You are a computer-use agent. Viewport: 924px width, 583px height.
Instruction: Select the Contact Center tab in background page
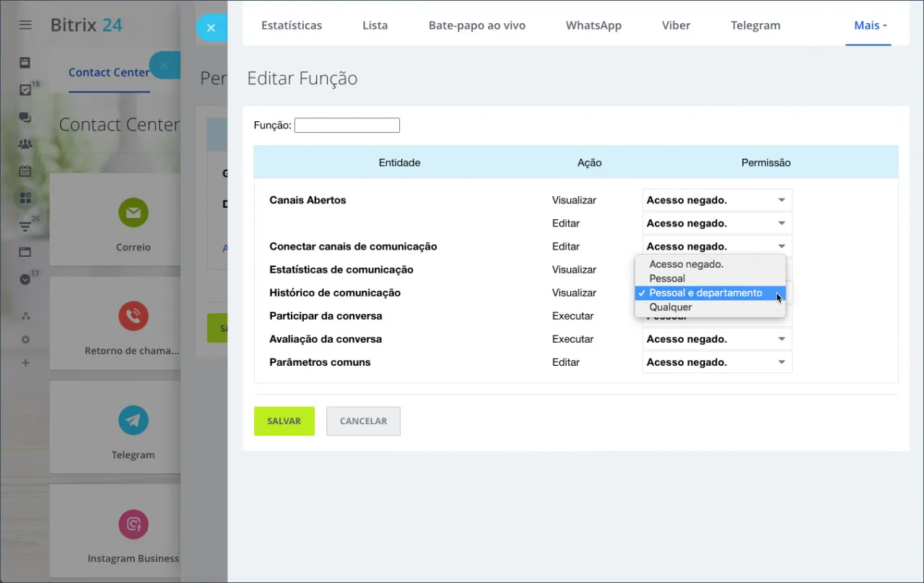click(x=109, y=72)
